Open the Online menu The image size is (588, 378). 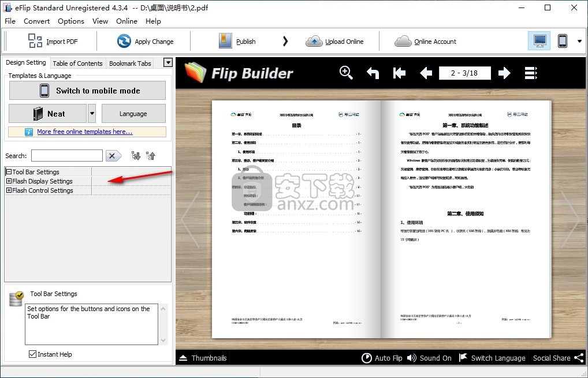coord(126,21)
